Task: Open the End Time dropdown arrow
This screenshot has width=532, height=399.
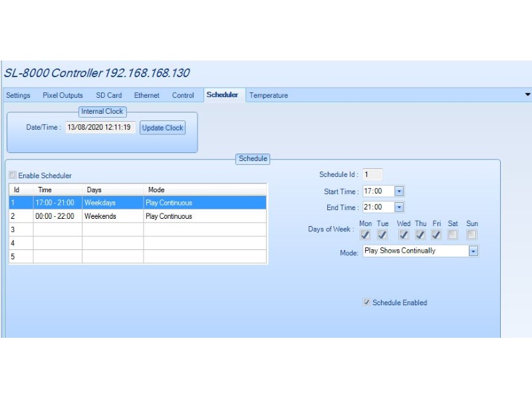Action: click(399, 207)
